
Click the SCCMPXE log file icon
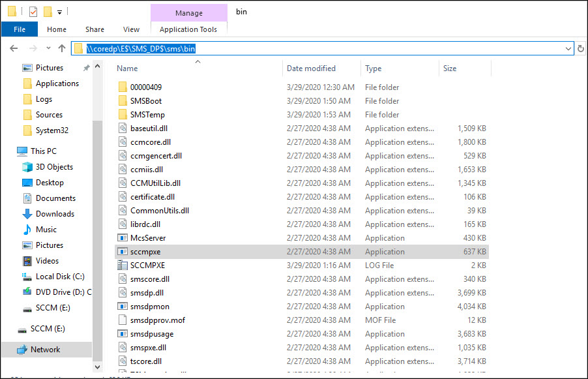coord(123,265)
